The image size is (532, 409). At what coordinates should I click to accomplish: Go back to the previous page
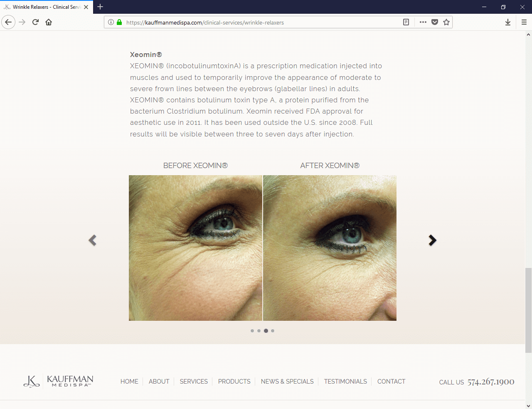(8, 22)
